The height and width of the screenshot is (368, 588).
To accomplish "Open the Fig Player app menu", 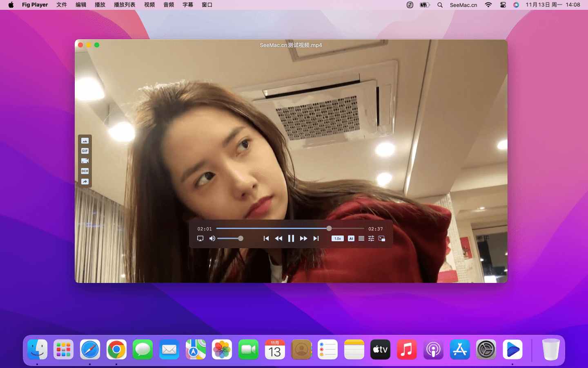I will pyautogui.click(x=35, y=5).
